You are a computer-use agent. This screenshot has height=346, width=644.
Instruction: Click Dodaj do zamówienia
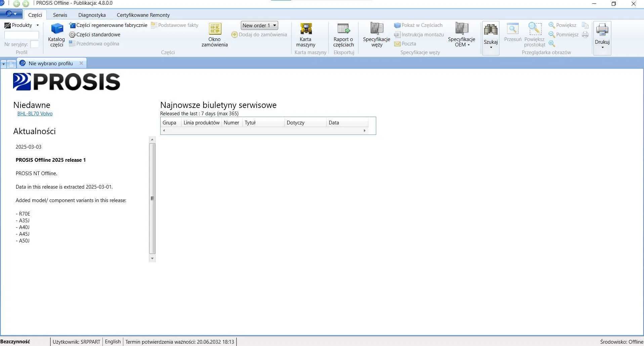(259, 35)
